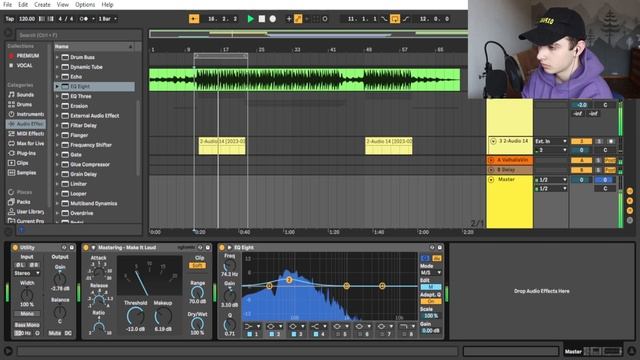The height and width of the screenshot is (360, 640).
Task: Open the quantization 1 Bar dropdown
Action: point(107,19)
